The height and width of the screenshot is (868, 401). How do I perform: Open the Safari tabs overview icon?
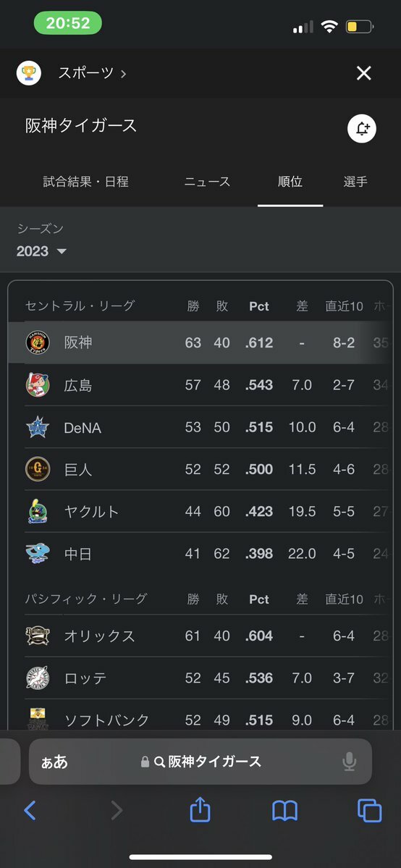[x=369, y=811]
